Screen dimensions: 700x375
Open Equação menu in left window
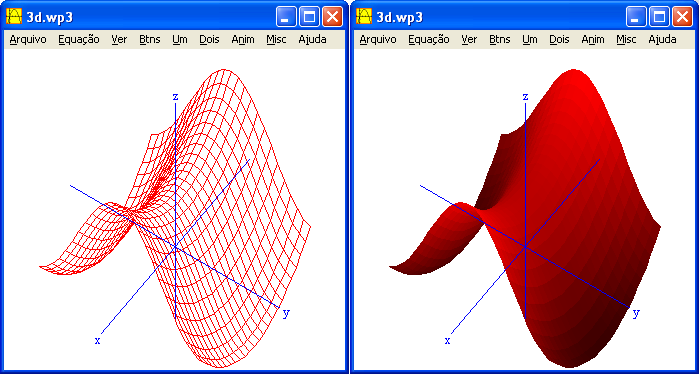pos(79,40)
